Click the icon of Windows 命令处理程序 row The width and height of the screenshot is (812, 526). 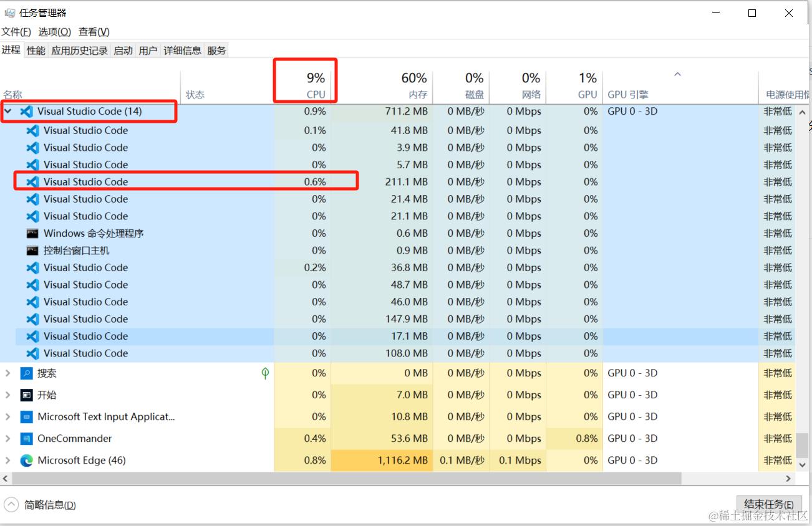click(32, 233)
